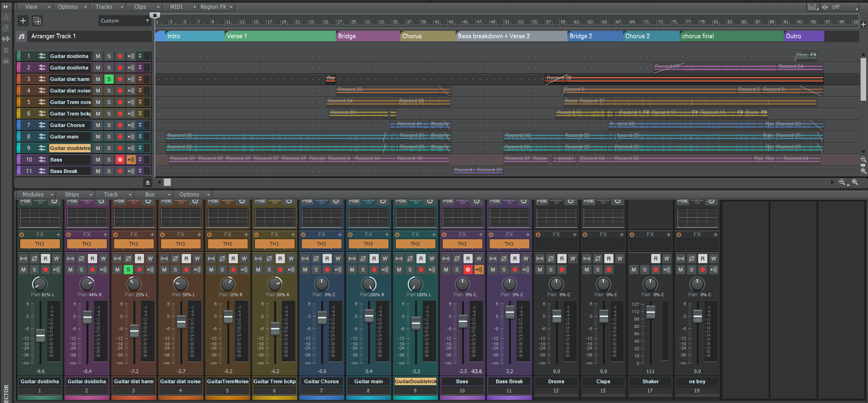
Task: Open the MIDI menu
Action: click(x=181, y=7)
